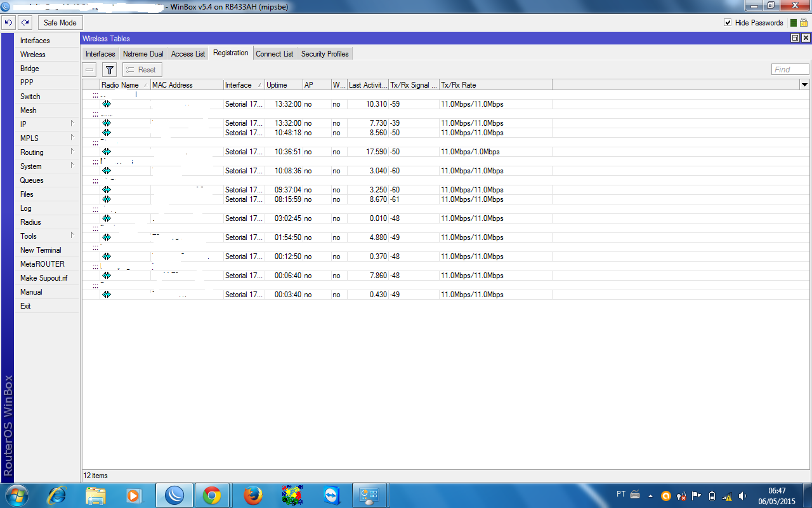
Task: Sort by Radio Name column header
Action: click(125, 85)
